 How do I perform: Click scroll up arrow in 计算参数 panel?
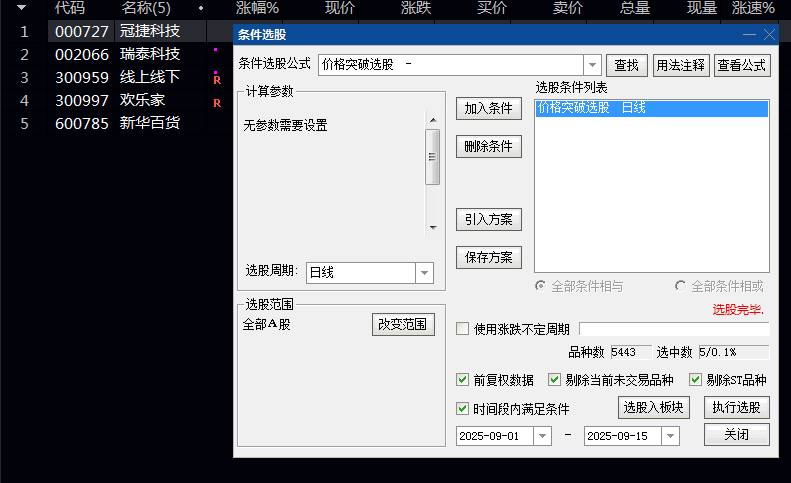coord(433,120)
